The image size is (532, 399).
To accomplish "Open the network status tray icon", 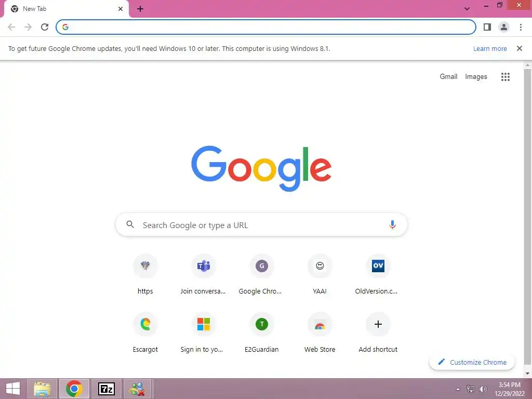I will (471, 389).
